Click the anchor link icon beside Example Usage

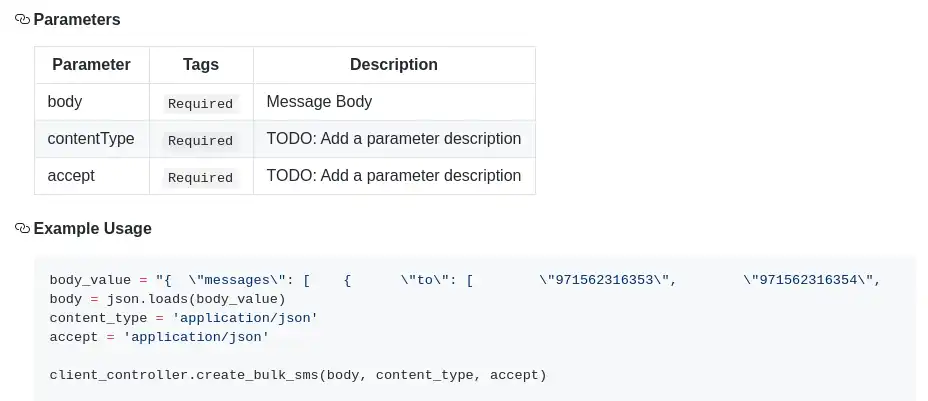click(x=22, y=229)
